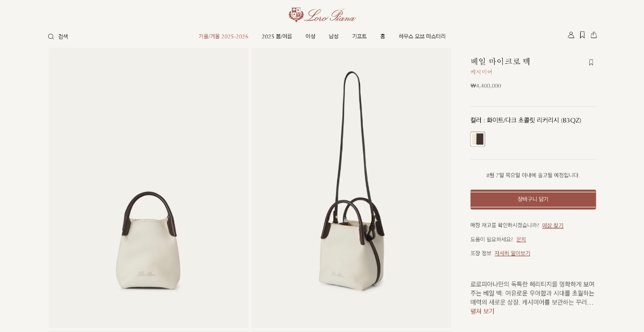
Task: Click the 장바구니 담기 button
Action: (x=533, y=199)
